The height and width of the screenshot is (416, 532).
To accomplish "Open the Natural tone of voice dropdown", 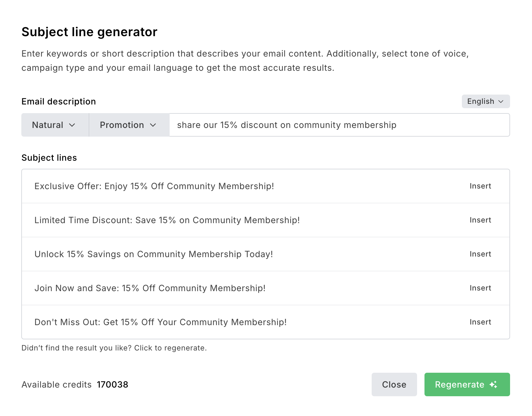I will pyautogui.click(x=55, y=125).
